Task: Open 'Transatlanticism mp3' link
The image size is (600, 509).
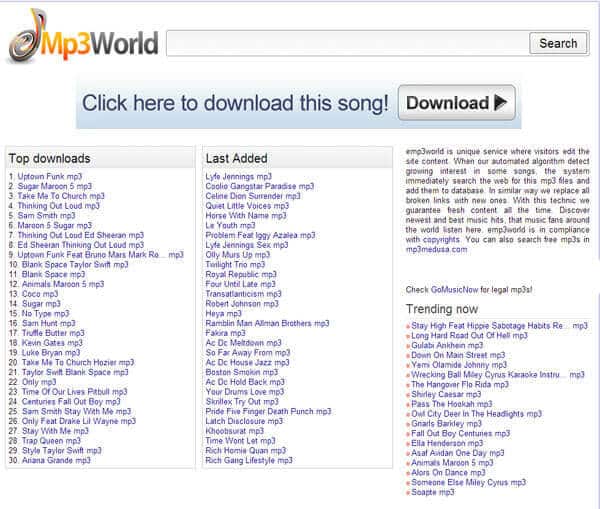Action: tap(243, 294)
